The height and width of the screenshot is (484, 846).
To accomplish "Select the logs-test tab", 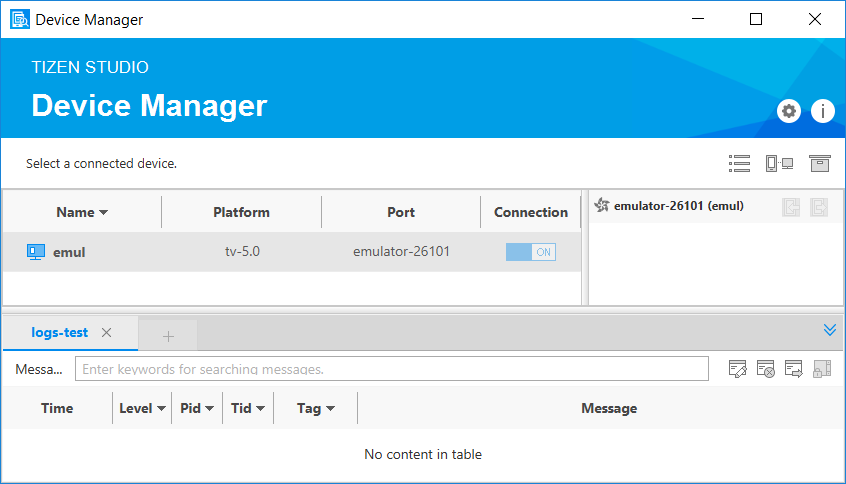I will coord(59,333).
